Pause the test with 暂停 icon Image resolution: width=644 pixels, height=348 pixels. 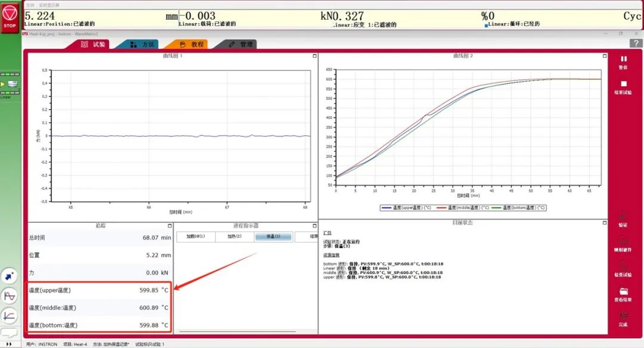click(x=624, y=63)
